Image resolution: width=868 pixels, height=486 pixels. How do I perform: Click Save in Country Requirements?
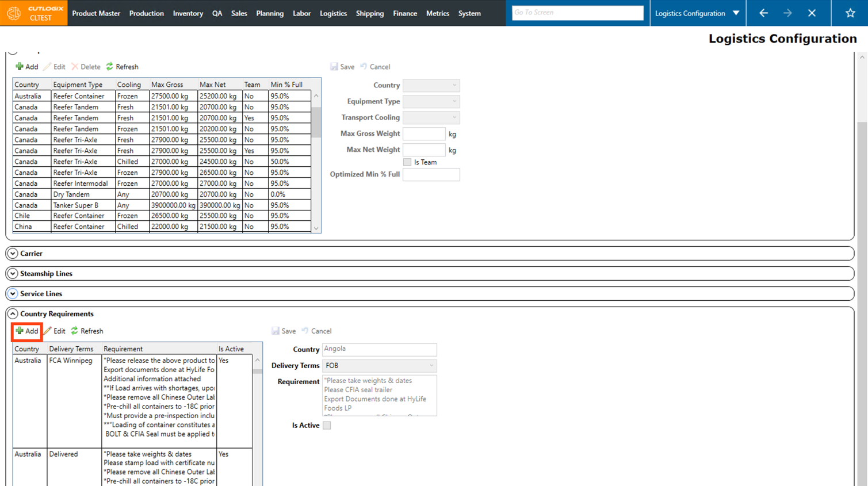click(x=284, y=331)
